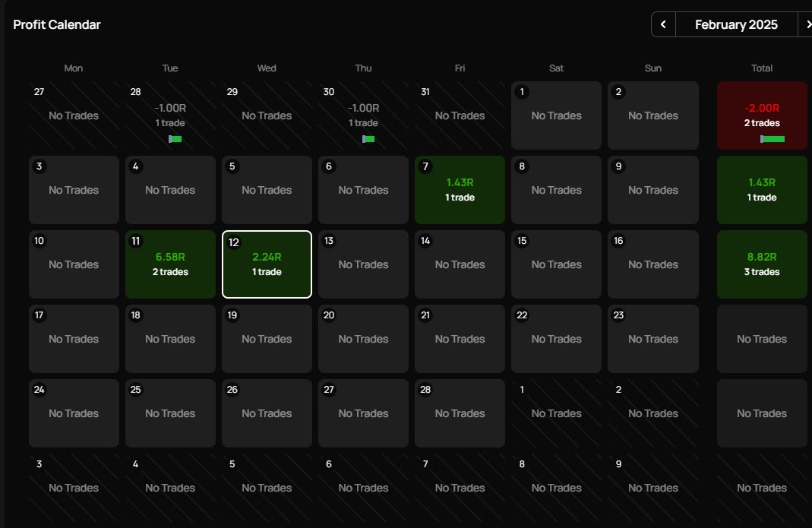This screenshot has width=812, height=528.
Task: Select the February 9 day cell
Action: (x=653, y=190)
